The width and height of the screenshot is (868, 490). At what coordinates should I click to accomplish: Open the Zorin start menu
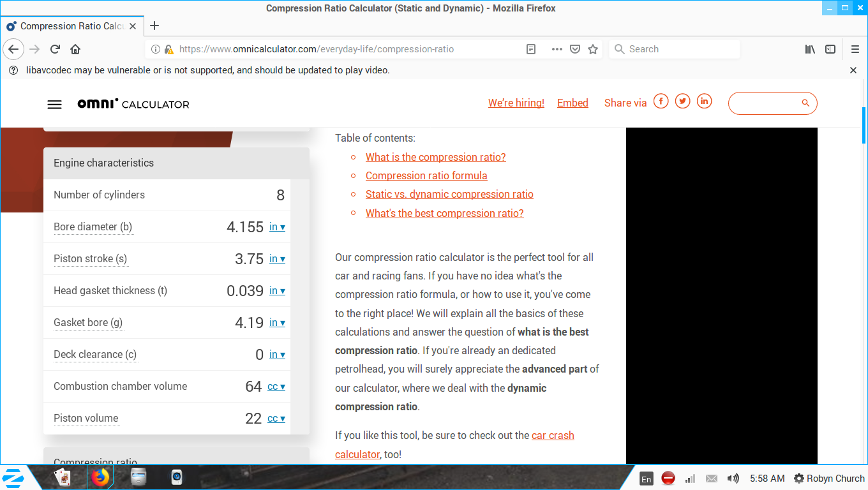(x=13, y=478)
